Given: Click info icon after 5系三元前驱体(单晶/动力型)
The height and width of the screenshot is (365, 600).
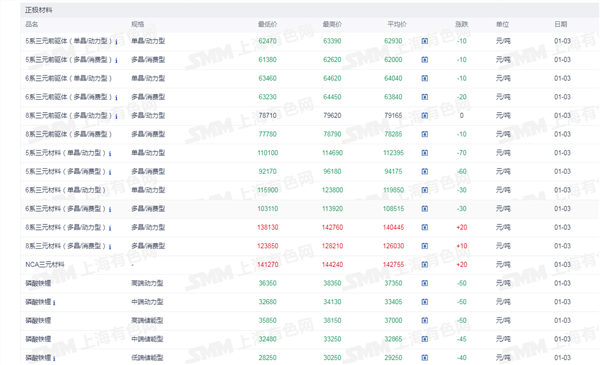Looking at the screenshot, I should point(116,42).
